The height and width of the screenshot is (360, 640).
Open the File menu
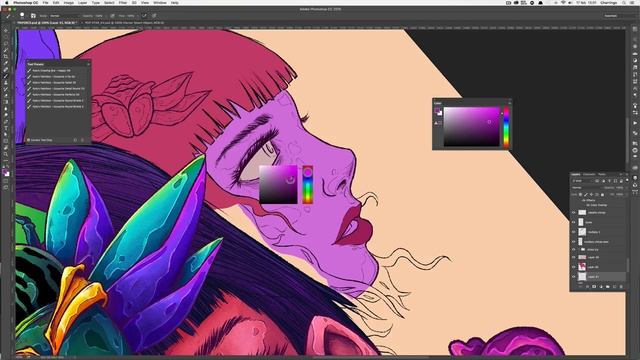[x=45, y=2]
